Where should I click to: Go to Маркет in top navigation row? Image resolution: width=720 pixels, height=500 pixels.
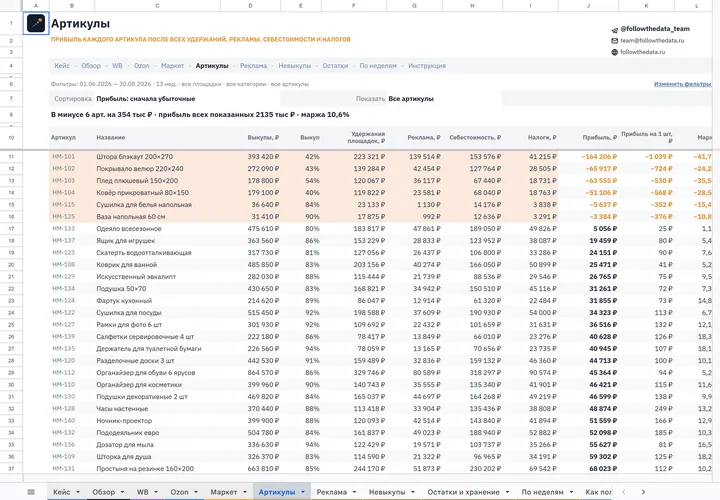172,66
